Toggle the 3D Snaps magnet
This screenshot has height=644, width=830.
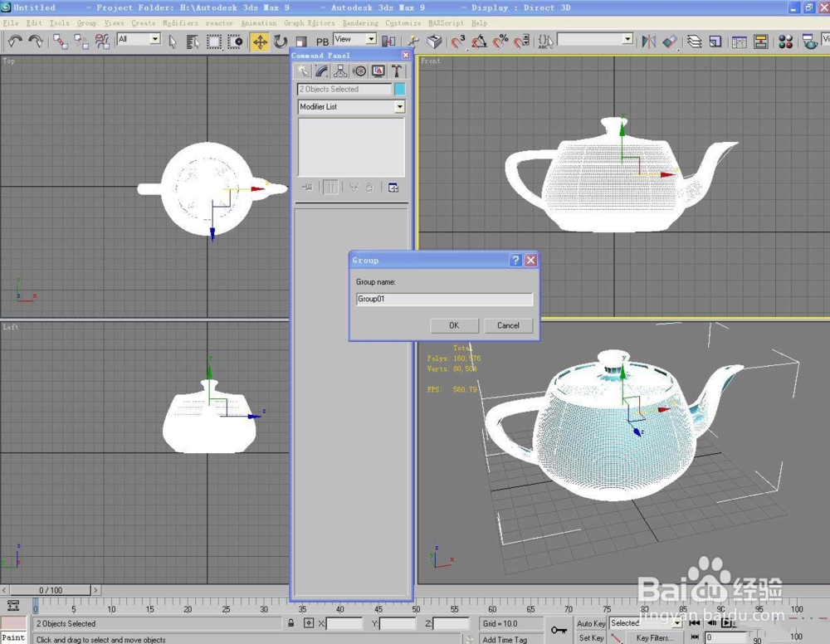click(458, 41)
